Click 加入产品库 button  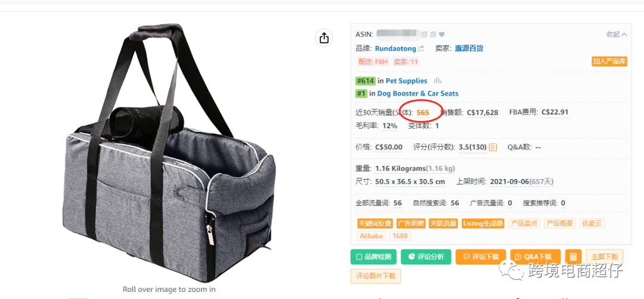tap(609, 61)
